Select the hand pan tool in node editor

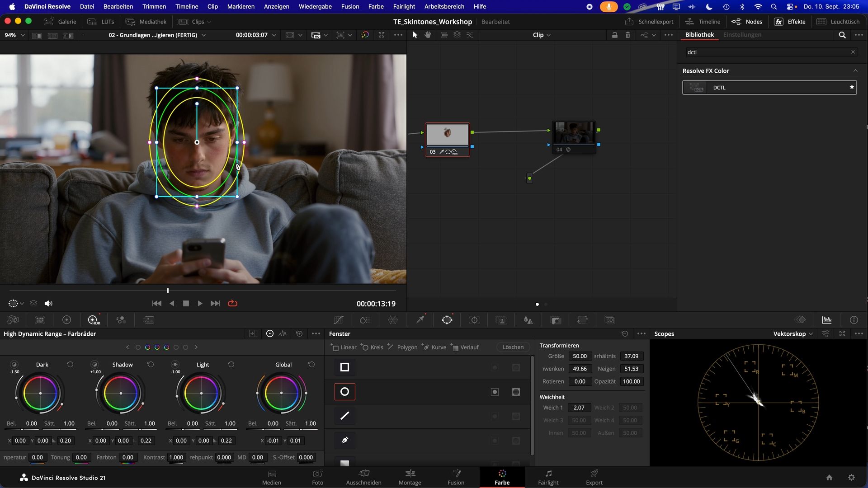point(428,35)
